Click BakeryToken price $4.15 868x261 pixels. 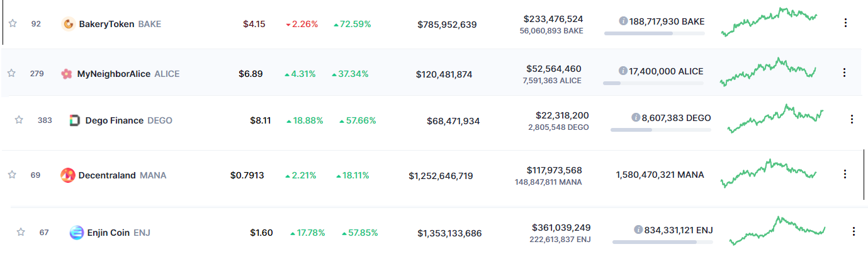tap(254, 24)
